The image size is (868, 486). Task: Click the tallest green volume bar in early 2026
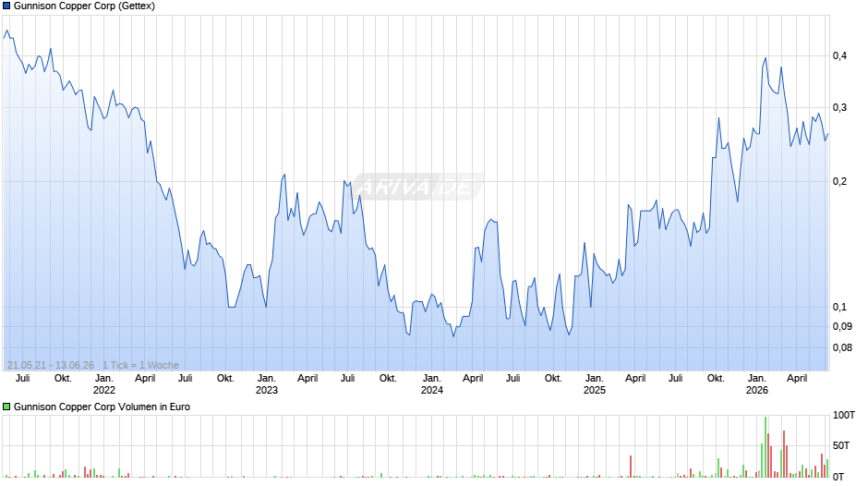[766, 446]
